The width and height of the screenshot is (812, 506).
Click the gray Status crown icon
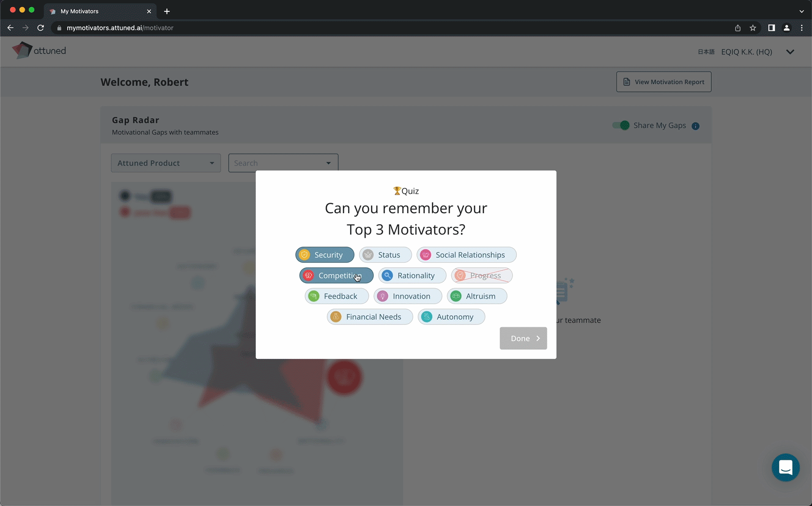click(x=368, y=255)
